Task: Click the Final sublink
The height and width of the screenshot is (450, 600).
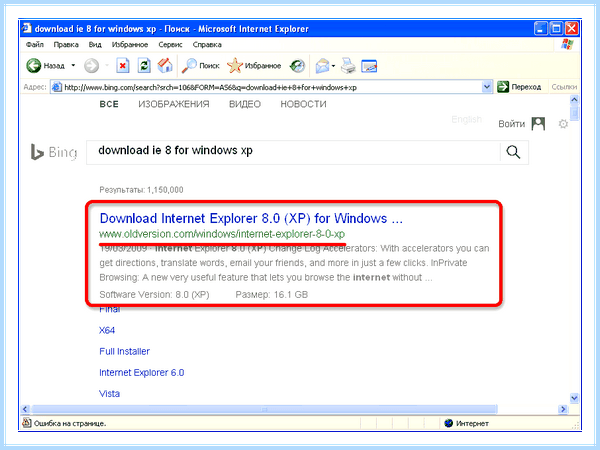Action: coord(109,309)
